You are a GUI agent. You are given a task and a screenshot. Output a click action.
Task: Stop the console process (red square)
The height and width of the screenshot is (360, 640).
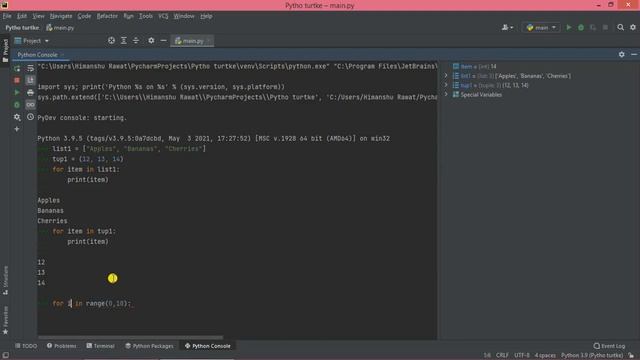pyautogui.click(x=17, y=80)
